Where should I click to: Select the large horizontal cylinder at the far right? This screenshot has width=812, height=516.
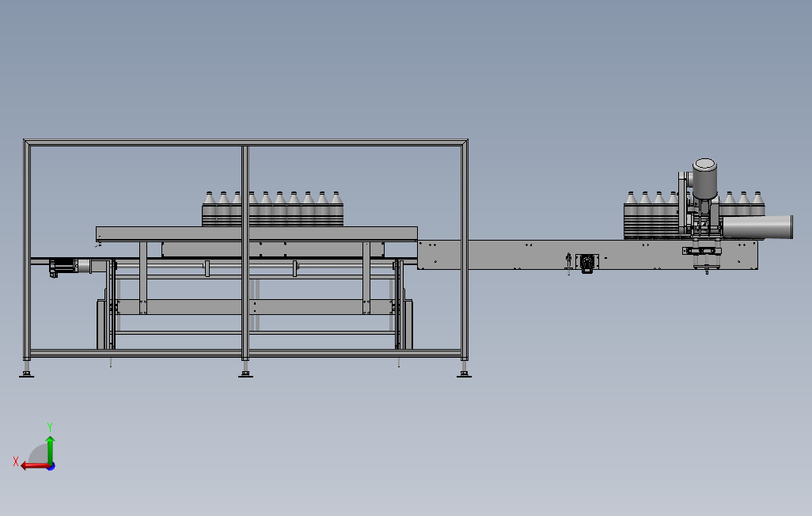pos(757,227)
